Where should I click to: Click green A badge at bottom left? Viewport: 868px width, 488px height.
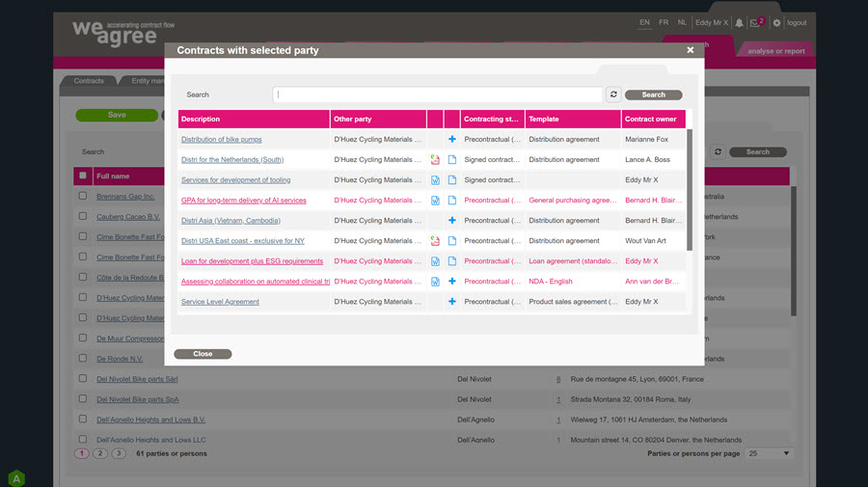[16, 478]
